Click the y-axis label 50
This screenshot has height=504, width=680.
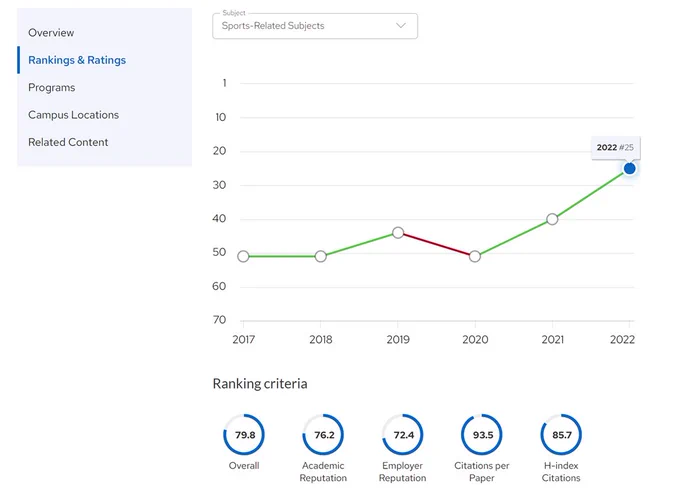pyautogui.click(x=219, y=252)
